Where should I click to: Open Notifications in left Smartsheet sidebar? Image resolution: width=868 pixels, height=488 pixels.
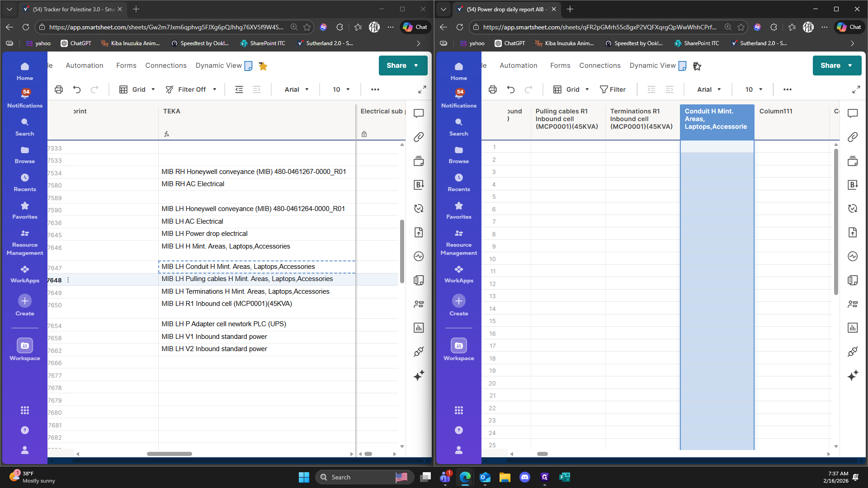25,98
